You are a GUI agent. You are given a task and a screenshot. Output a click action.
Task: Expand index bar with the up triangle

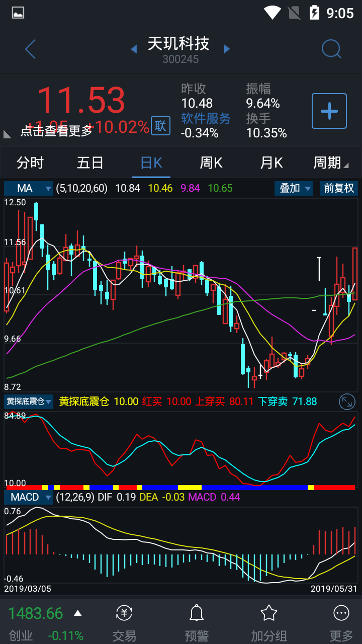[78, 613]
